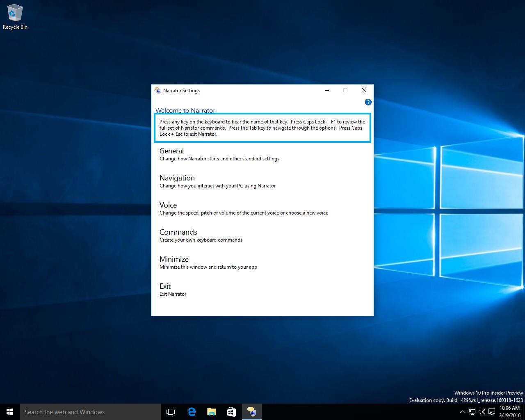Click the Narrator taskbar icon
Viewport: 525px width, 420px height.
tap(251, 412)
